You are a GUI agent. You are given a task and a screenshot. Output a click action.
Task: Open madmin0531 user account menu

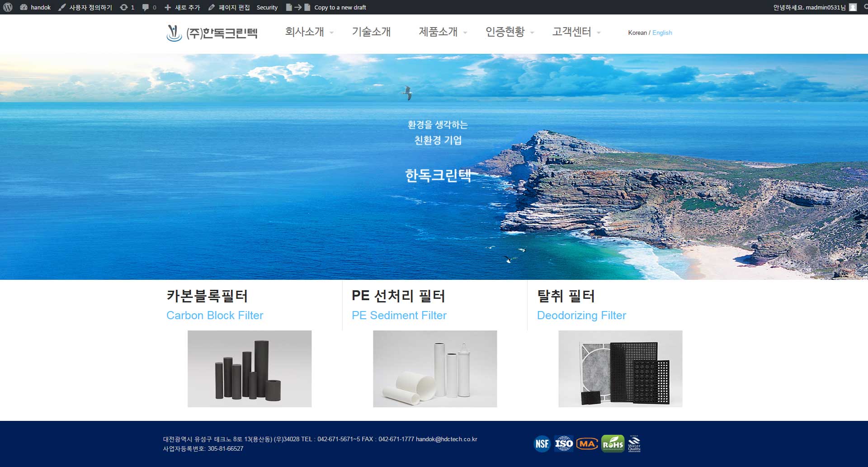[809, 7]
